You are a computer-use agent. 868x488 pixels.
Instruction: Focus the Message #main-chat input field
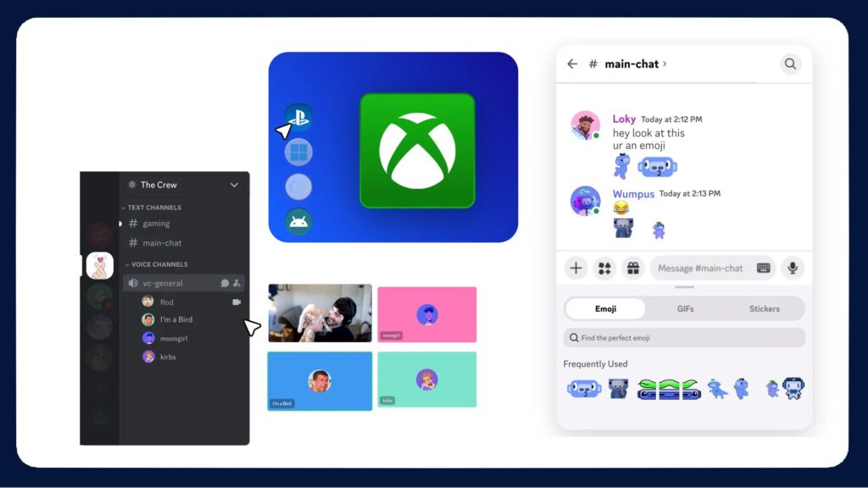pos(712,269)
